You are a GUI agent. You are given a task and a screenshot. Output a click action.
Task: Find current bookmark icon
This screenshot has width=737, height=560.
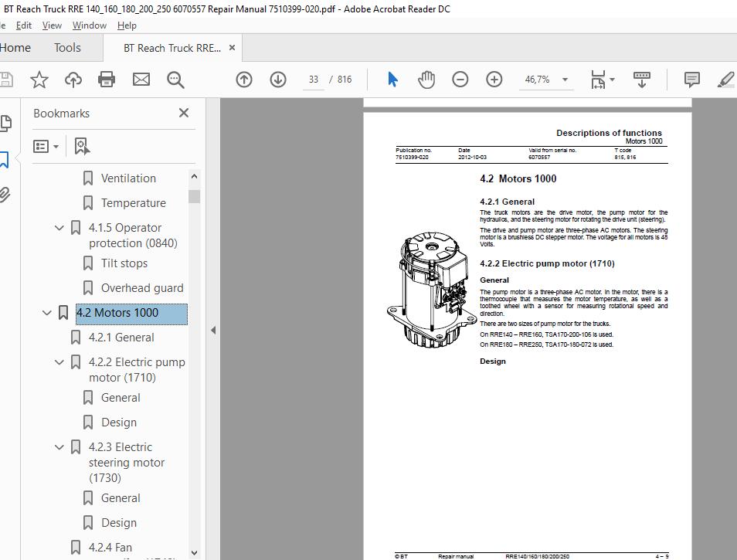point(82,146)
